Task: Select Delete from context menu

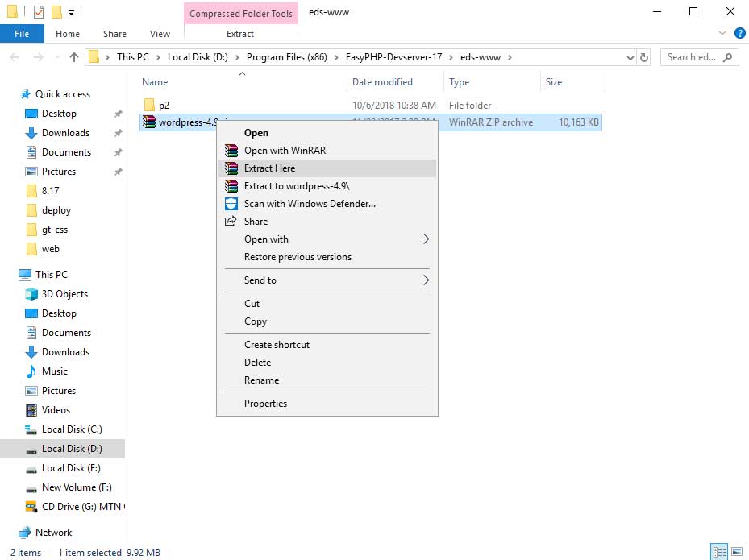Action: 327,363
